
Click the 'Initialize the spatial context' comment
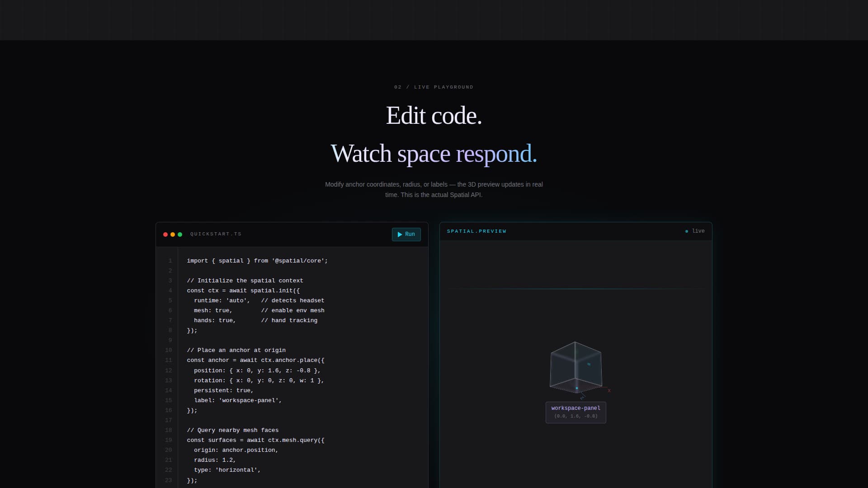tap(245, 281)
